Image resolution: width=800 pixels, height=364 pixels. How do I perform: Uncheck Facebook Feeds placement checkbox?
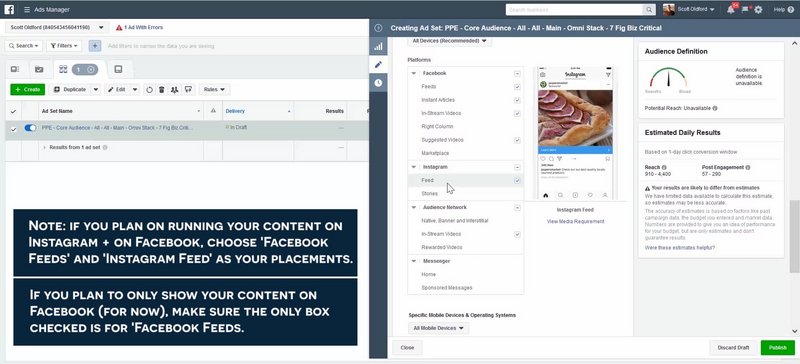tap(517, 87)
